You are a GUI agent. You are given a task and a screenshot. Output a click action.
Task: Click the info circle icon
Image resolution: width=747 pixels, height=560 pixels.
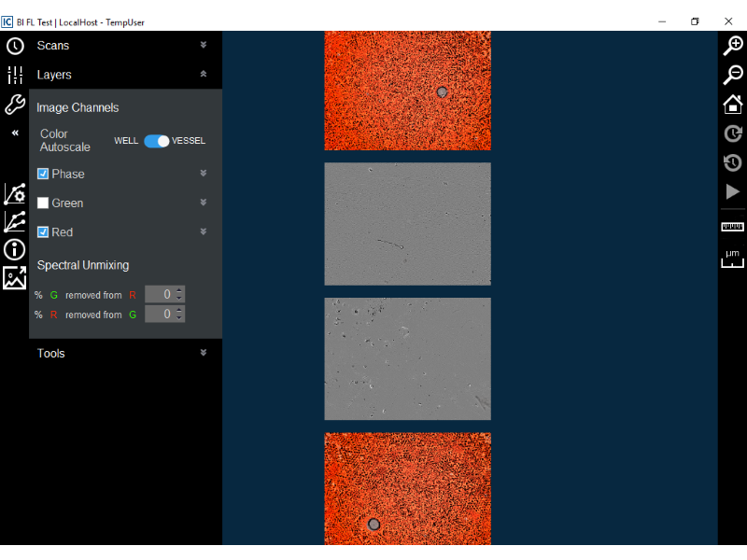[15, 249]
